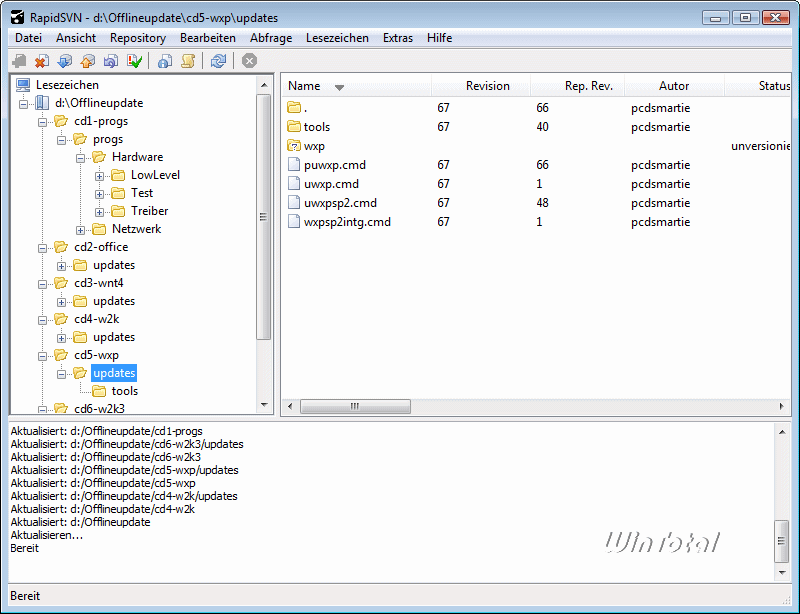Open the Lesezeichen menu
Viewport: 800px width, 614px height.
click(336, 38)
